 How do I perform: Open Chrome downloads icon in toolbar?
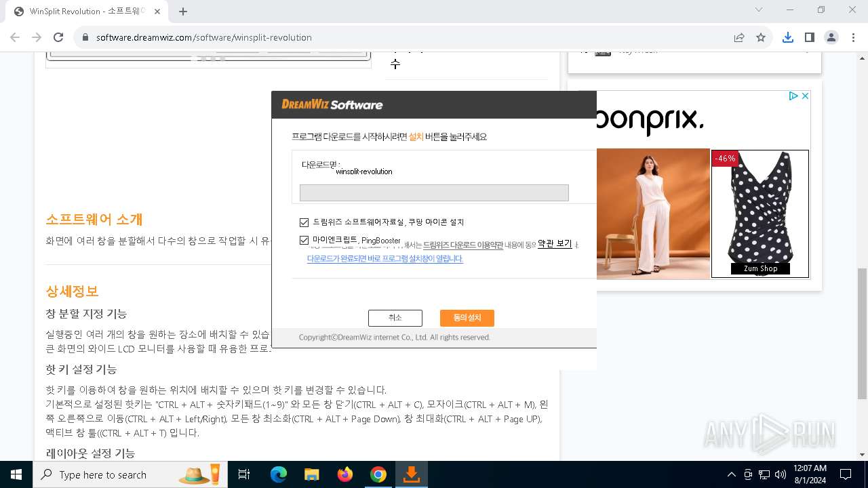tap(788, 37)
